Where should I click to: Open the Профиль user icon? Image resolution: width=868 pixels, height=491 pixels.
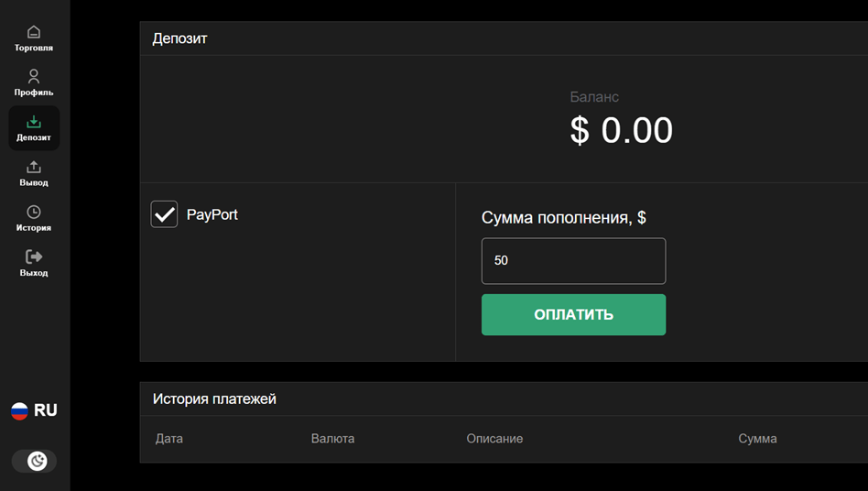pyautogui.click(x=34, y=76)
